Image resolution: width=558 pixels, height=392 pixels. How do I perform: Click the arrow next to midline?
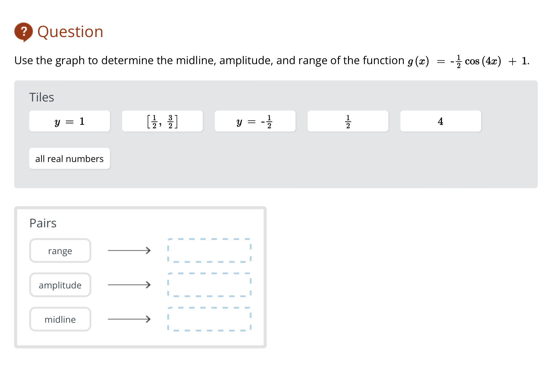pyautogui.click(x=130, y=319)
